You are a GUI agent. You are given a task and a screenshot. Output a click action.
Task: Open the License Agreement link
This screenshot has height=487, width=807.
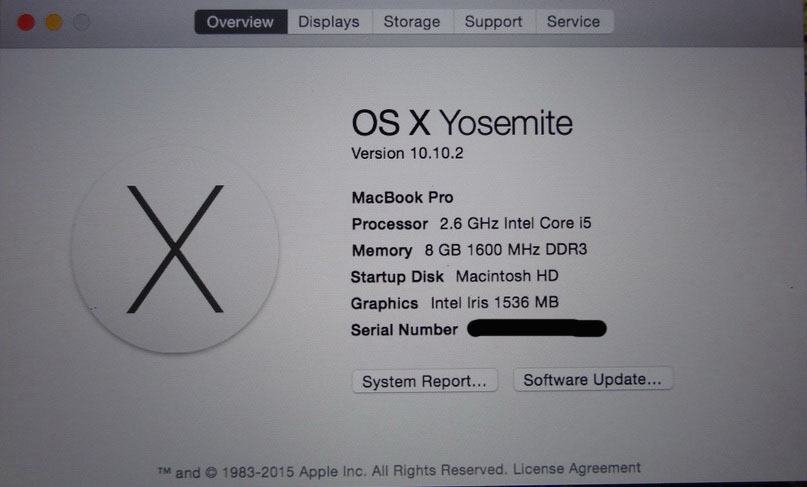(x=576, y=468)
